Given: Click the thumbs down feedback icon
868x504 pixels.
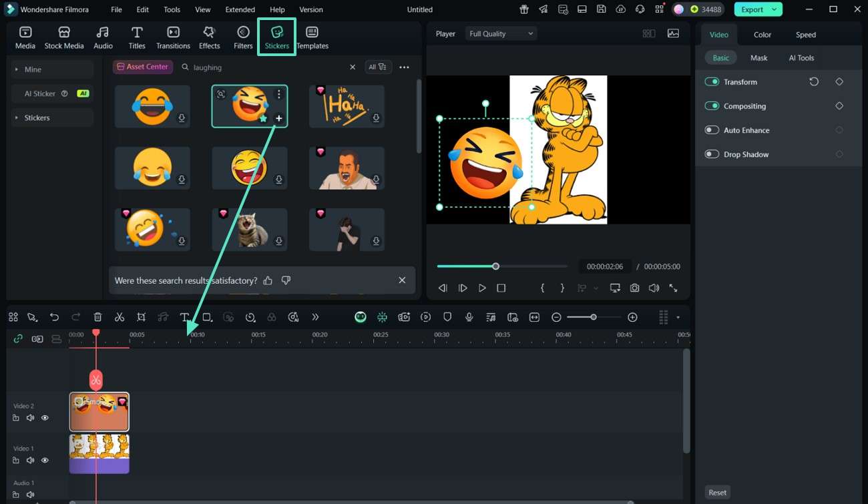Looking at the screenshot, I should [286, 280].
